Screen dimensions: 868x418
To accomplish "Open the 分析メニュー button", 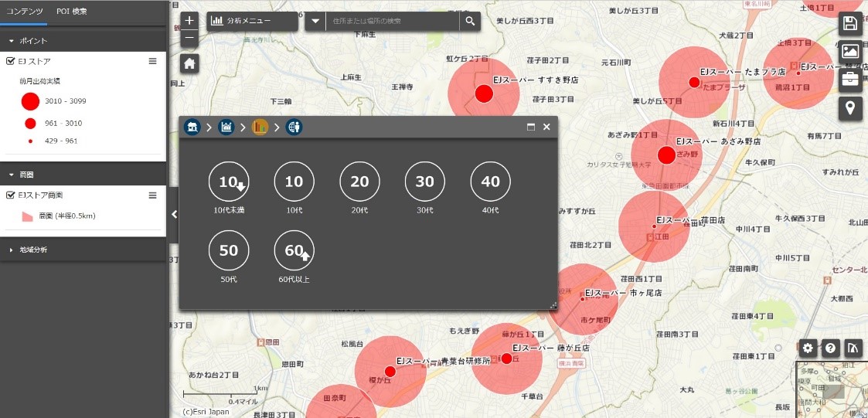I will 252,21.
